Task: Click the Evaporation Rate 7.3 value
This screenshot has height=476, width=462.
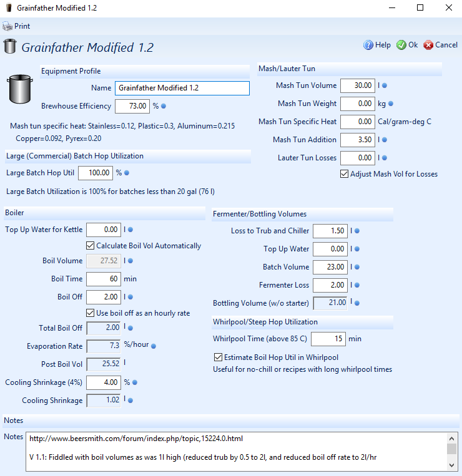Action: coord(104,346)
